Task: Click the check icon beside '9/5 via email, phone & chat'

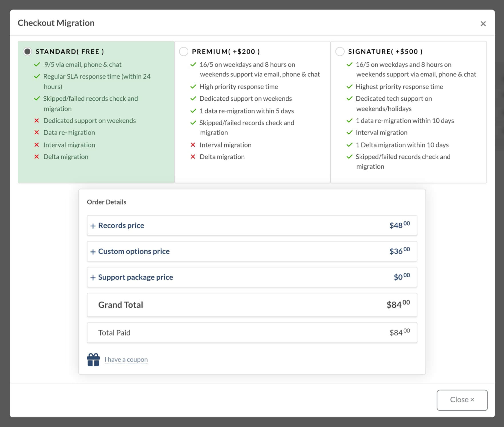Action: pyautogui.click(x=37, y=65)
